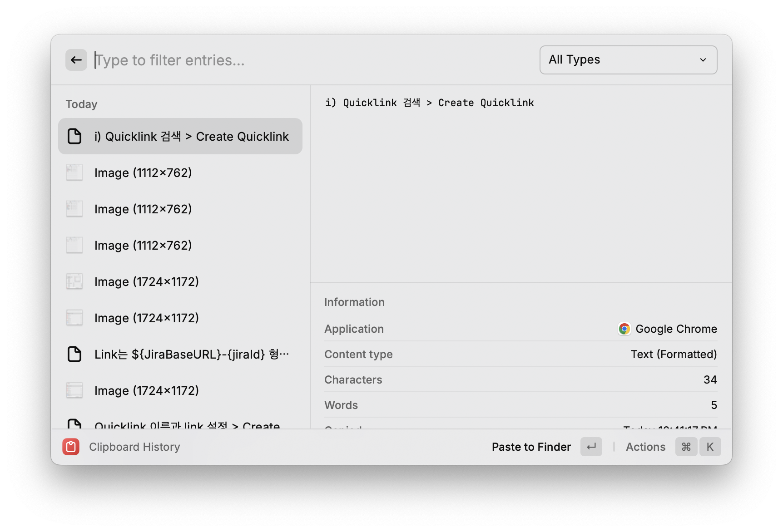Click the document icon of the 'i) Quicklink 검색' entry
Viewport: 783px width, 532px height.
[x=74, y=136]
